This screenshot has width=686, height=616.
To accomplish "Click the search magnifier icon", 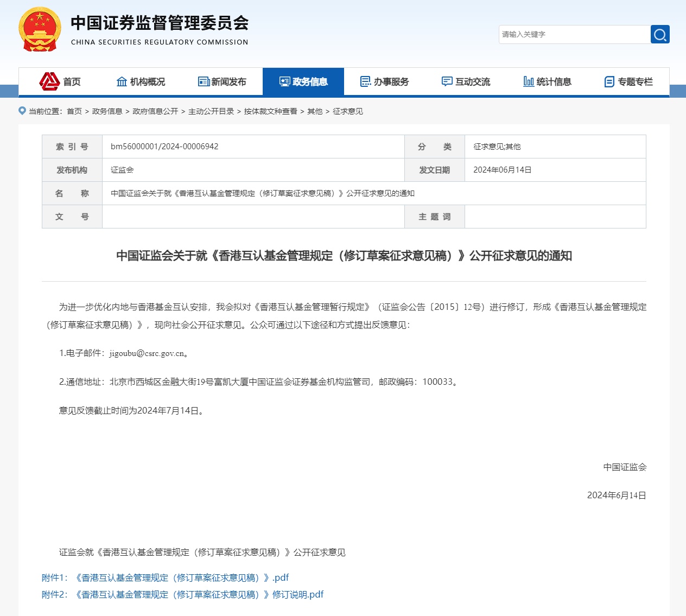I will [659, 34].
